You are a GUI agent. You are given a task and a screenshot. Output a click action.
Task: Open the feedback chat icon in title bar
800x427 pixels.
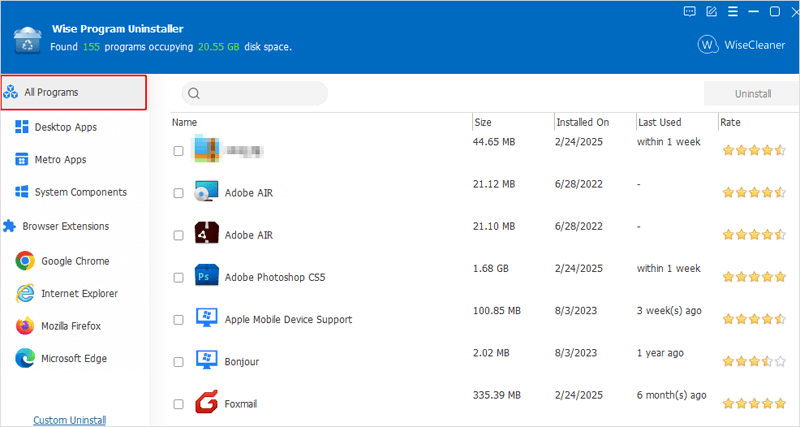pos(689,12)
